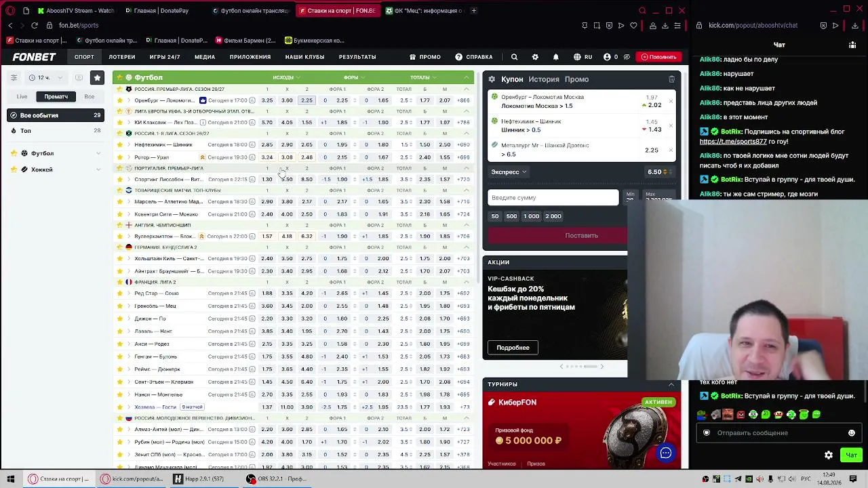Toggle favorite star for Хоккей sidebar item
Image resolution: width=868 pixels, height=488 pixels.
[14, 169]
